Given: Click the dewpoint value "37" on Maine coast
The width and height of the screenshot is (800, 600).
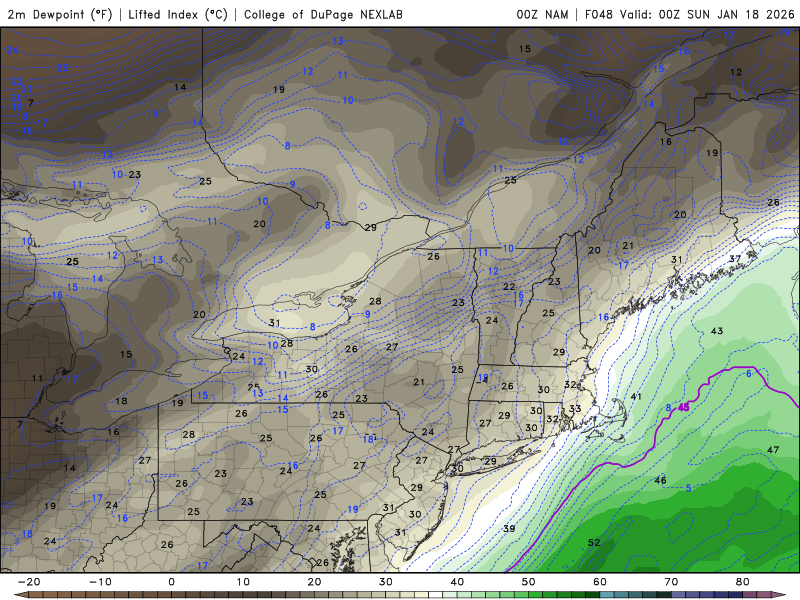Looking at the screenshot, I should tap(735, 259).
